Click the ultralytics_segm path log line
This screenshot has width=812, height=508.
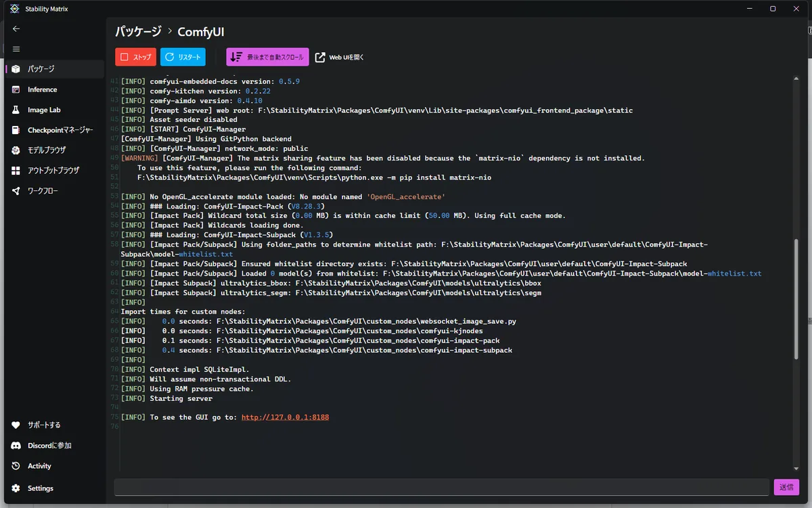pos(331,293)
